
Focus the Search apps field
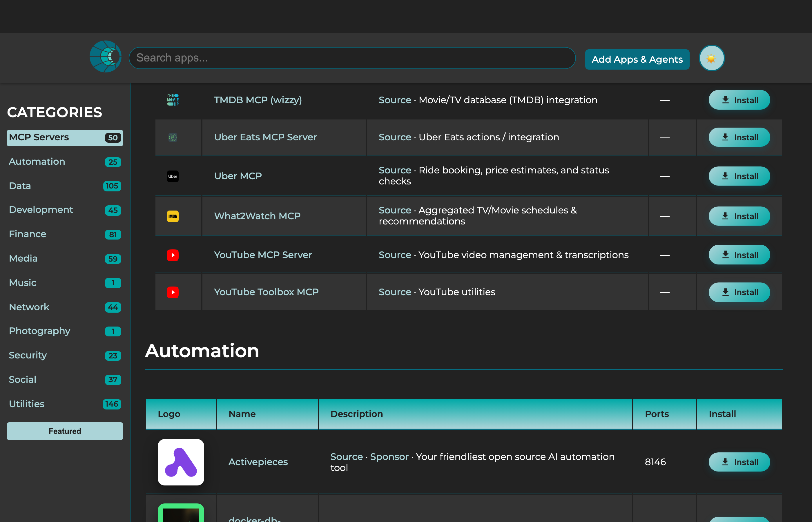(x=352, y=58)
